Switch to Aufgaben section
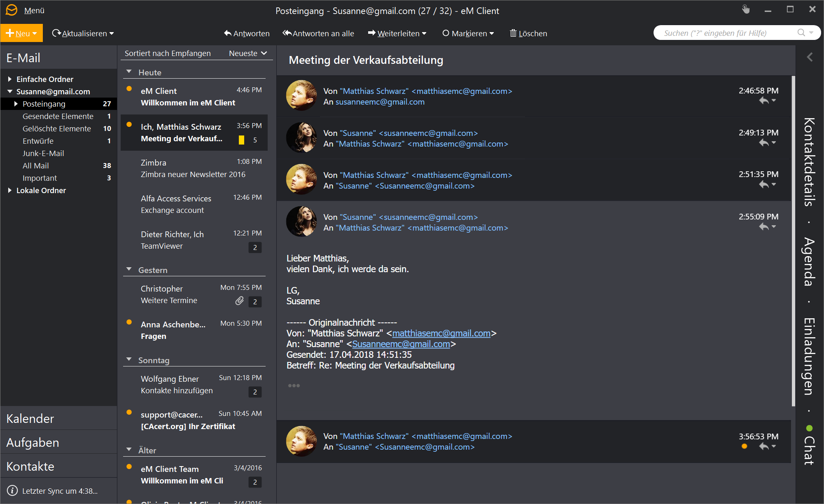This screenshot has width=824, height=504. point(59,442)
